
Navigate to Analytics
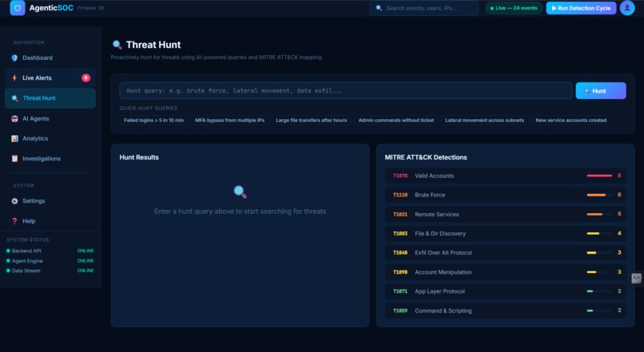[50, 139]
